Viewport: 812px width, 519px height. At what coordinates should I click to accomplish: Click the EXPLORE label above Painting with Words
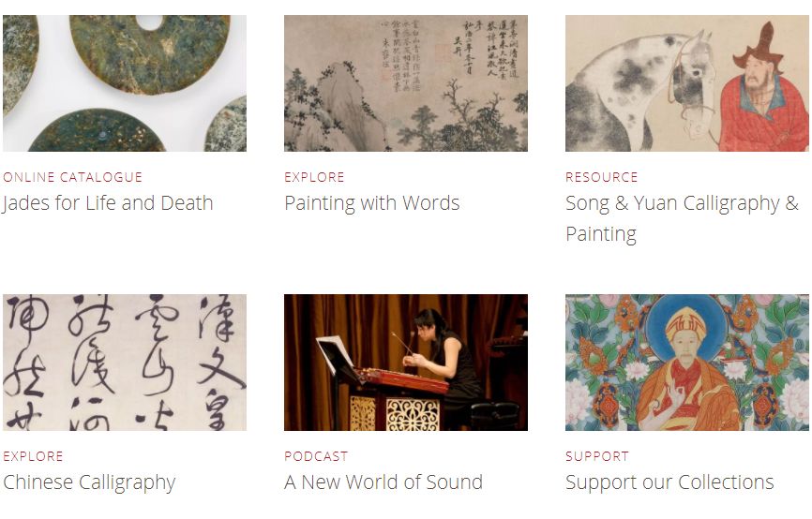[314, 177]
